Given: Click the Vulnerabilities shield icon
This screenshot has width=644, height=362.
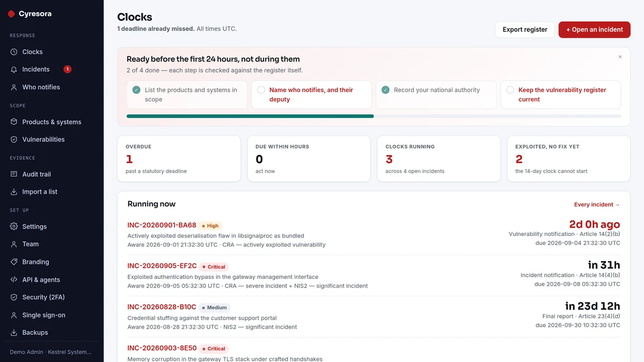Looking at the screenshot, I should (x=14, y=139).
